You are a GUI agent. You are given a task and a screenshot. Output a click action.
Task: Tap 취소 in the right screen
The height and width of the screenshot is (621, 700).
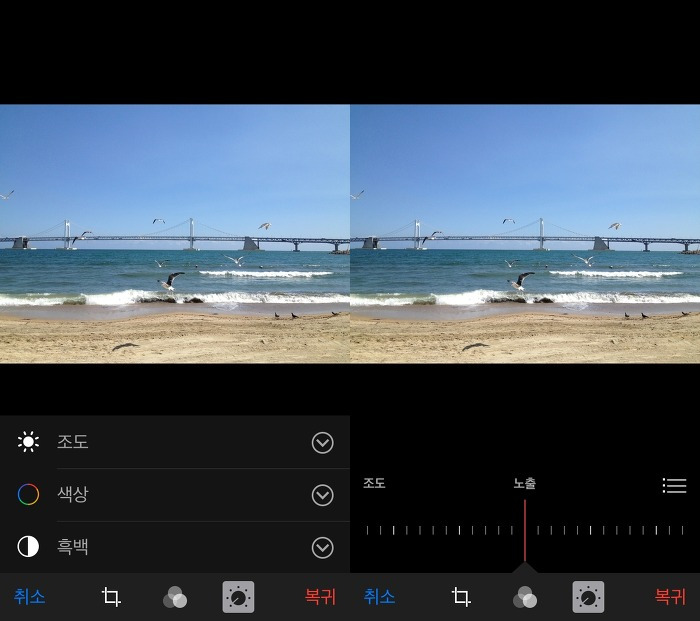click(379, 596)
